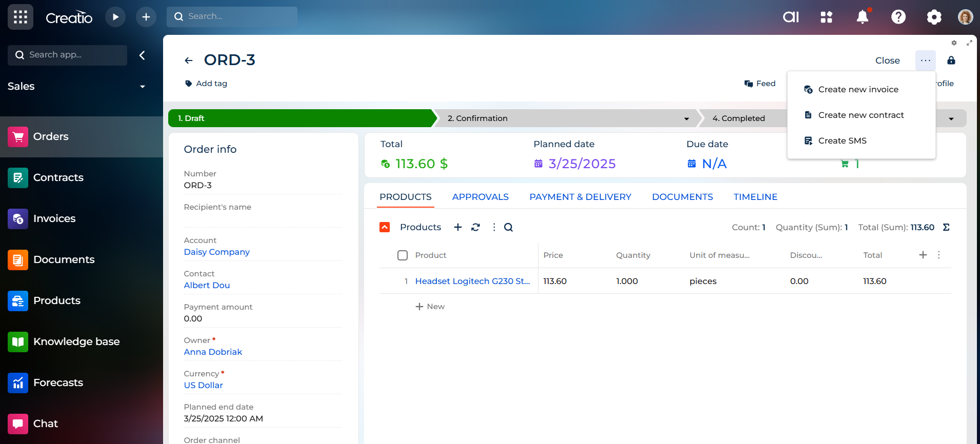Add a column with the header plus icon
The width and height of the screenshot is (980, 444).
[x=923, y=255]
